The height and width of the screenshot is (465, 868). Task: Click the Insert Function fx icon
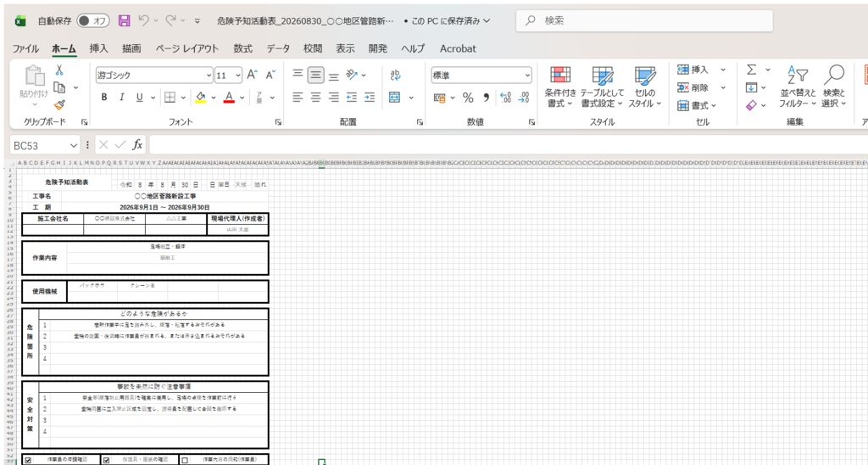(137, 145)
